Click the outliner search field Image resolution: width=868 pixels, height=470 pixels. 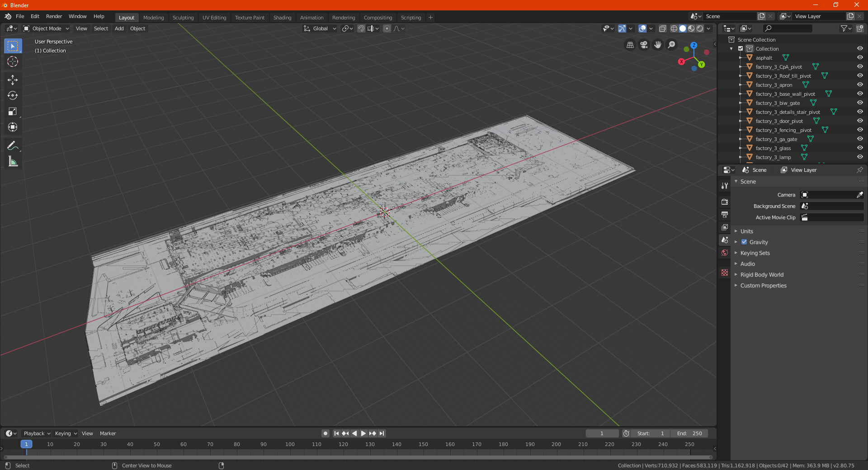787,28
